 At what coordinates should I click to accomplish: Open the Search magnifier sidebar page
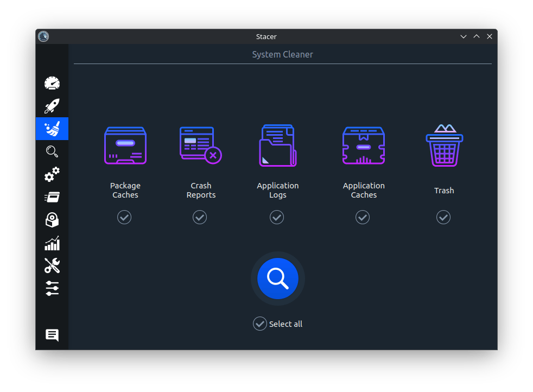click(52, 151)
